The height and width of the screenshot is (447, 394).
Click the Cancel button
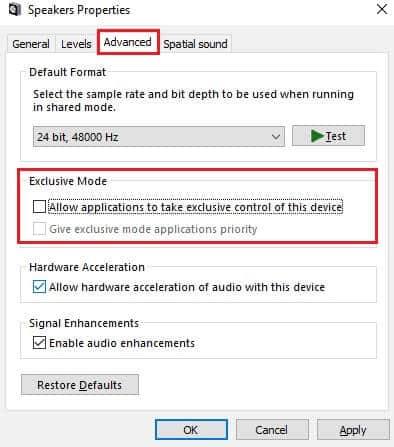(272, 430)
